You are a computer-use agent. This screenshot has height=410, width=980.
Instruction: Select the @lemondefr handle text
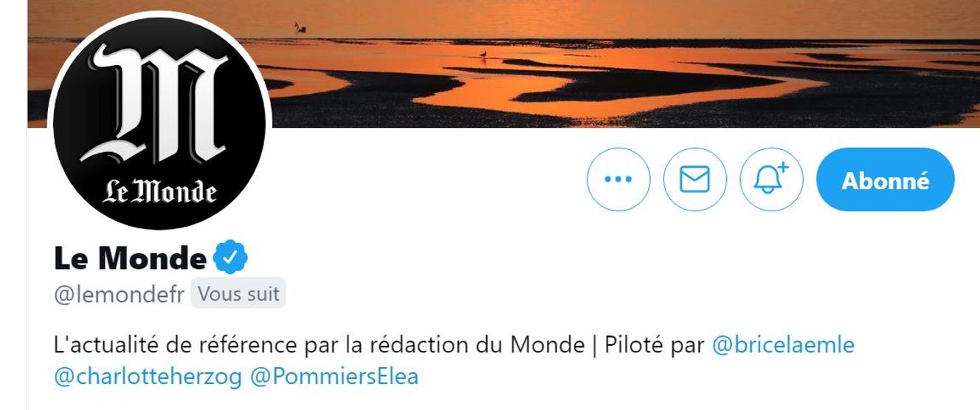click(x=120, y=294)
